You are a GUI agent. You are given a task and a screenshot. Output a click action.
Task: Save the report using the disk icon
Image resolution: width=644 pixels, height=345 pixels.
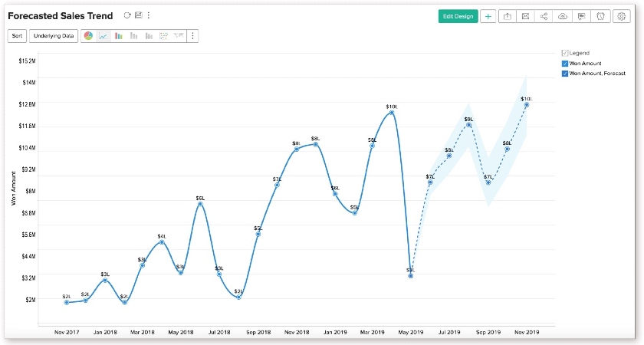[139, 15]
